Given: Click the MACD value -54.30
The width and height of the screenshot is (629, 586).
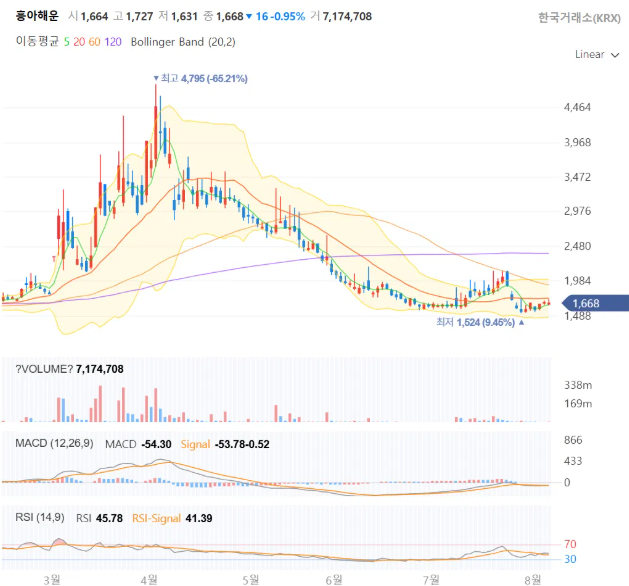Looking at the screenshot, I should (x=156, y=444).
